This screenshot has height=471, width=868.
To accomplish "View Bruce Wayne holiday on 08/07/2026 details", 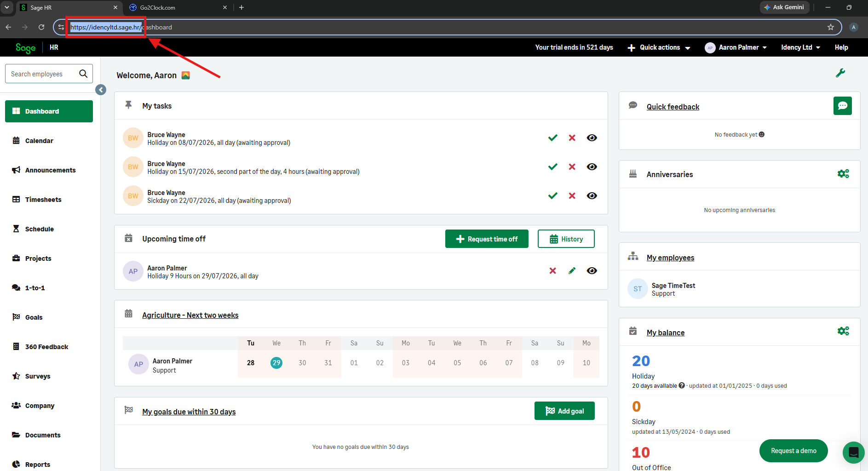I will pos(592,138).
